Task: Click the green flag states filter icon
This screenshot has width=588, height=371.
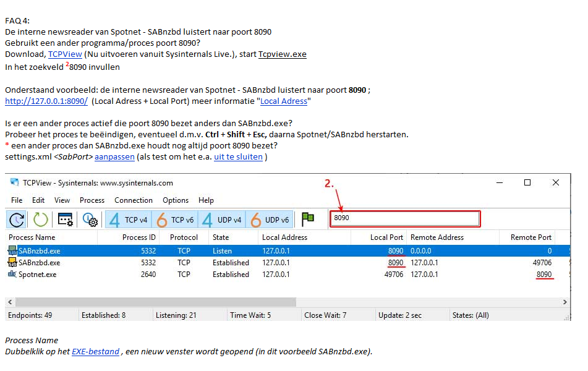Action: click(x=308, y=219)
